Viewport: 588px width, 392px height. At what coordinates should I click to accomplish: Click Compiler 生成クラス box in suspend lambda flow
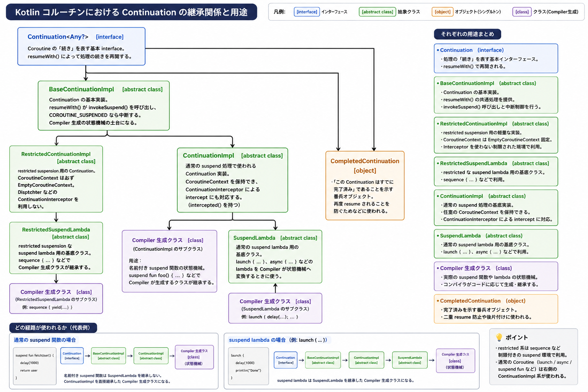(456, 361)
